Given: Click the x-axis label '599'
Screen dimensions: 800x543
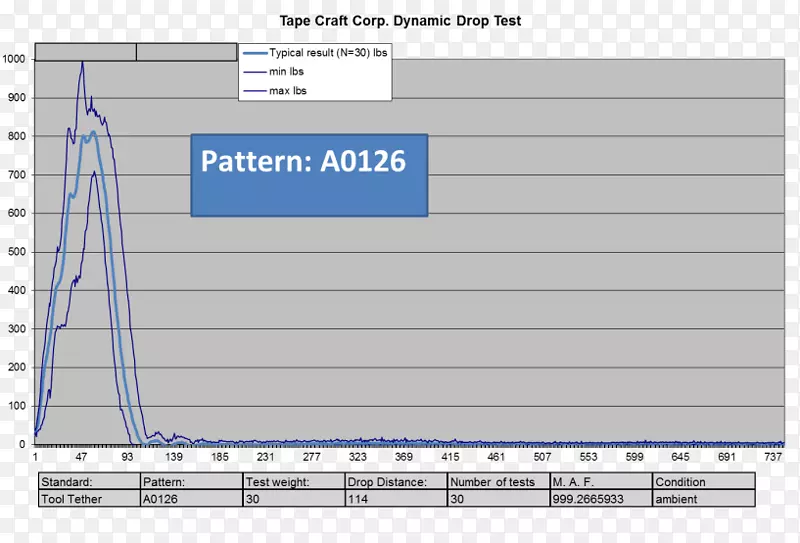Looking at the screenshot, I should pos(635,457).
